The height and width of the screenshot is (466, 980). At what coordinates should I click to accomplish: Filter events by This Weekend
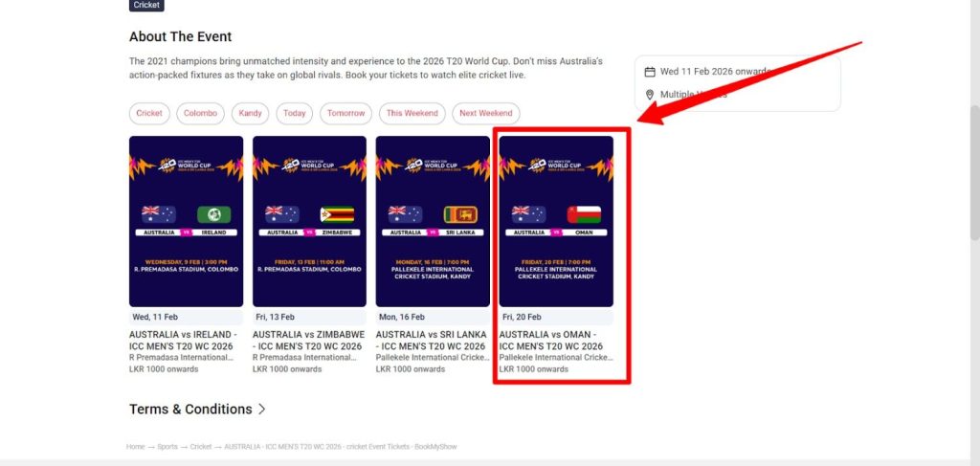point(412,114)
